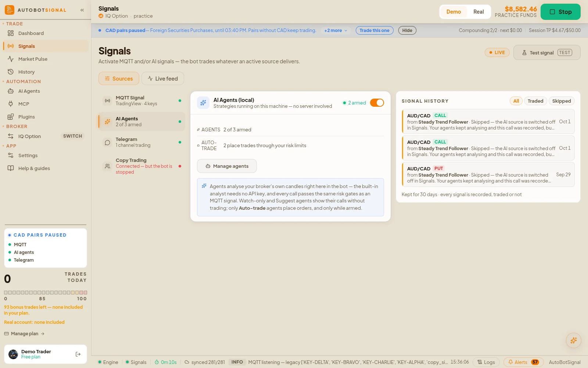Click the LIVE status badge
The image size is (588, 368).
pyautogui.click(x=497, y=53)
